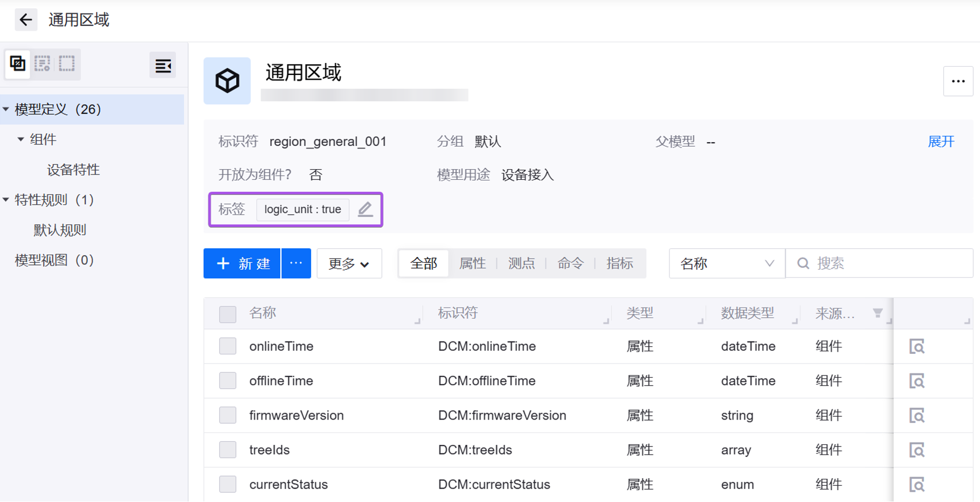Screen dimensions: 980x502
Task: Open the 名称 search field dropdown
Action: (x=726, y=263)
